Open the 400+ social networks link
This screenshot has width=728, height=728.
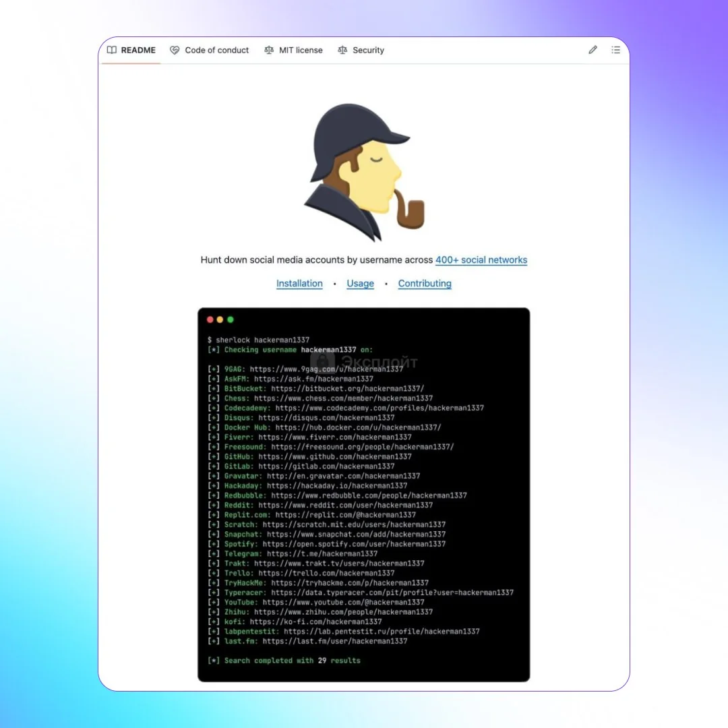click(x=481, y=260)
